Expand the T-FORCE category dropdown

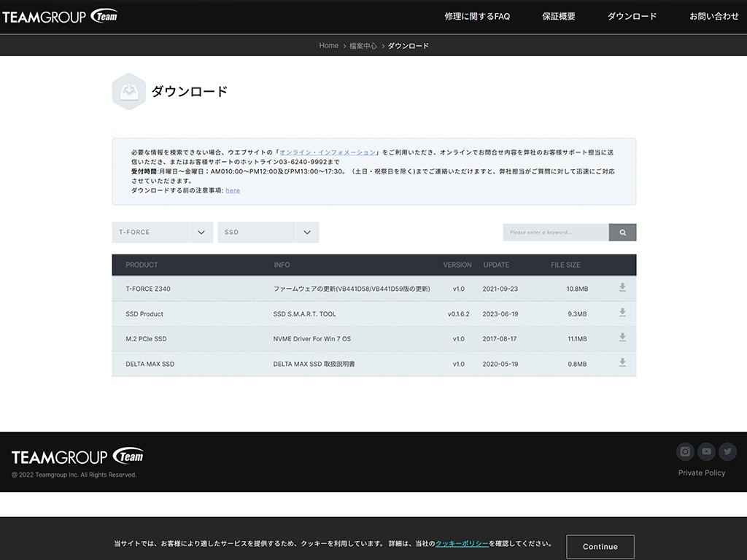pyautogui.click(x=162, y=232)
